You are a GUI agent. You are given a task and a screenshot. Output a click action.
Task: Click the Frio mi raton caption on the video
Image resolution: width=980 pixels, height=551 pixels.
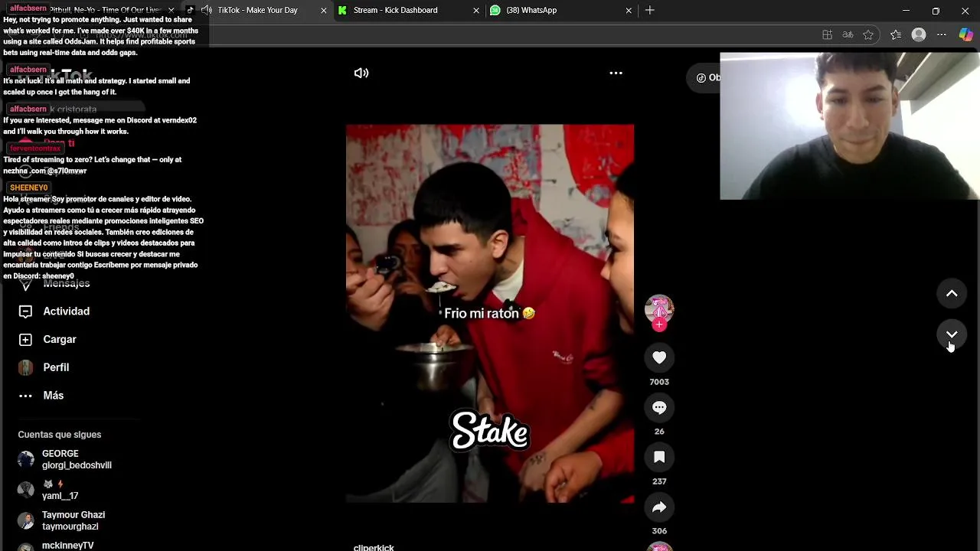[x=489, y=313]
